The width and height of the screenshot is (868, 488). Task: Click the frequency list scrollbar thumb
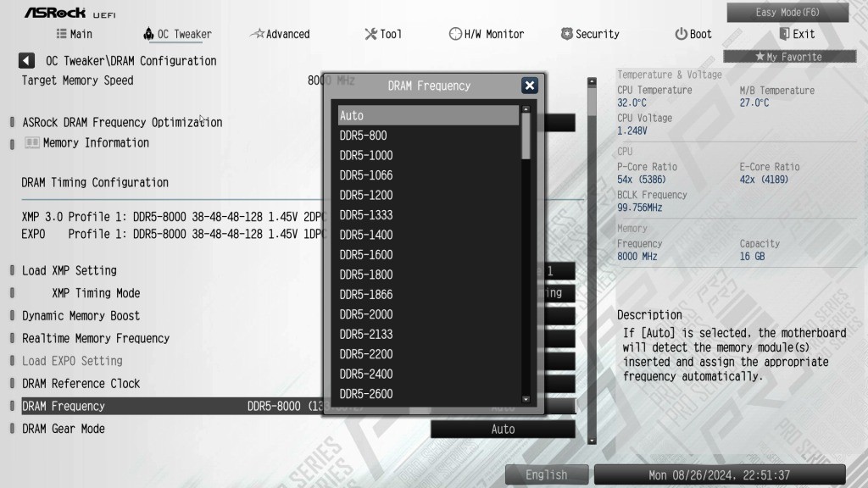tap(526, 136)
